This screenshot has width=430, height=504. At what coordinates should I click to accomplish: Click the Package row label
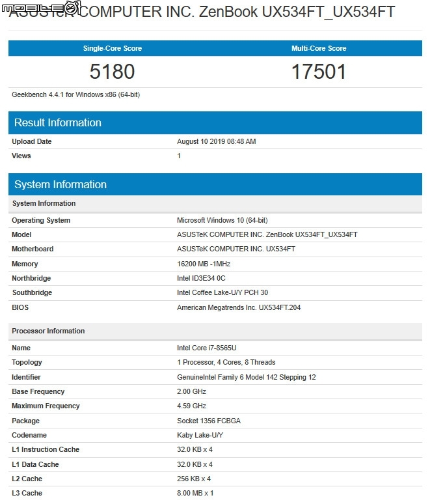coord(25,421)
